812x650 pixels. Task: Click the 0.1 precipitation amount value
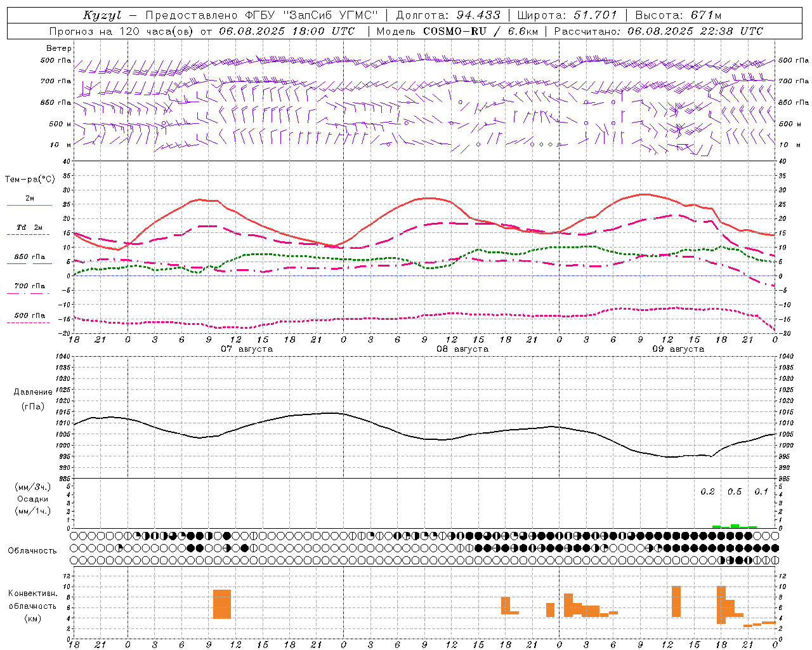pos(761,492)
